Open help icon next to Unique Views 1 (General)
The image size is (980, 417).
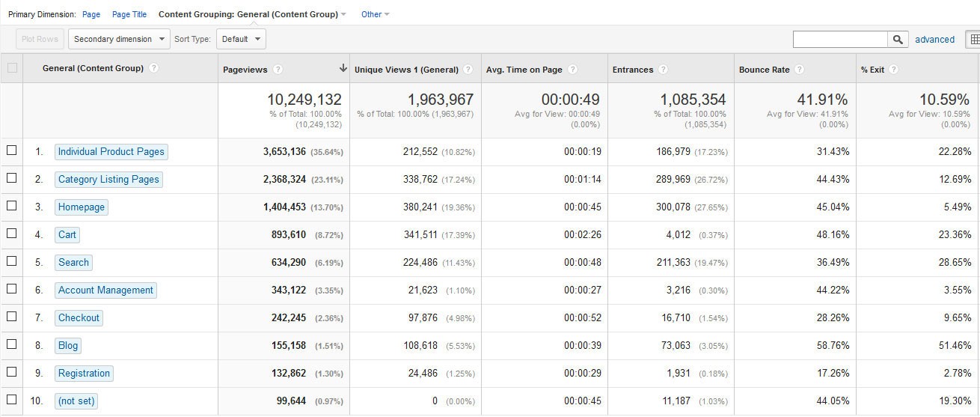pos(468,70)
